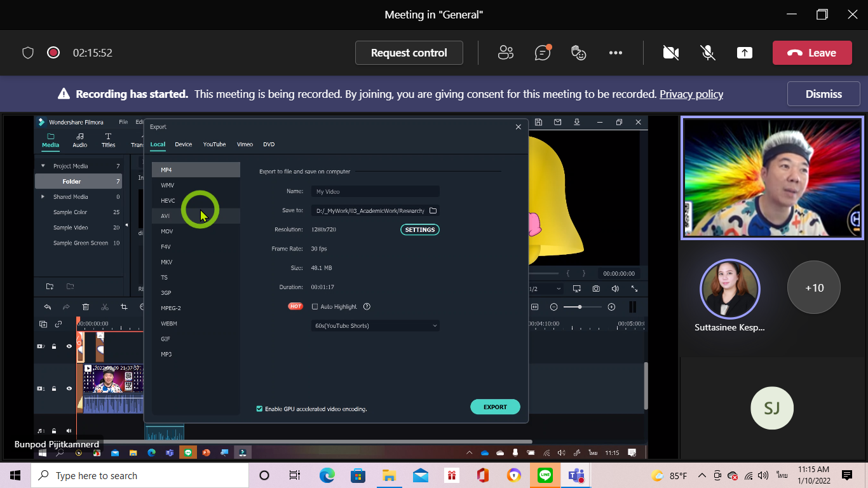Click the browse folder icon beside Save to
Screen dimensions: 868x488
tap(433, 210)
